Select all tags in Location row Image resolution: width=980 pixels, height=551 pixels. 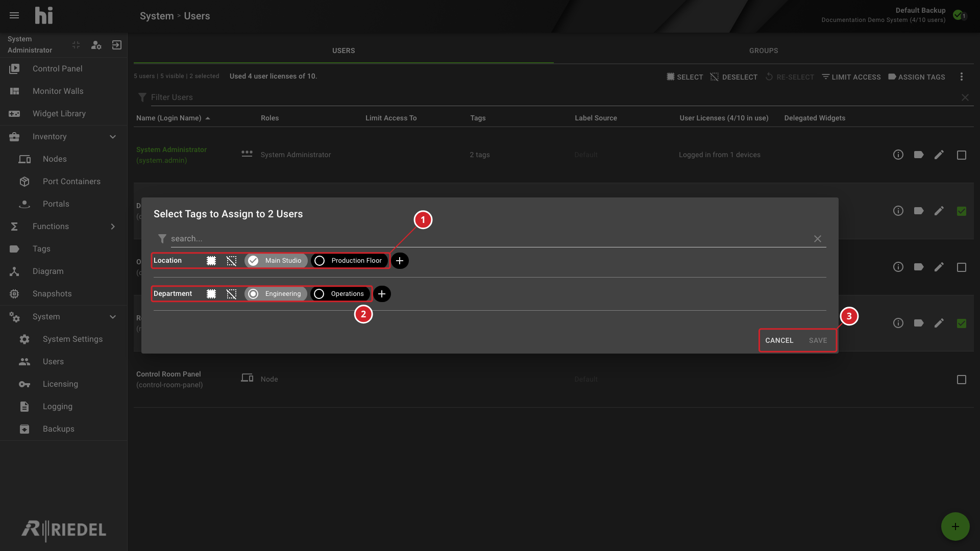pos(211,261)
